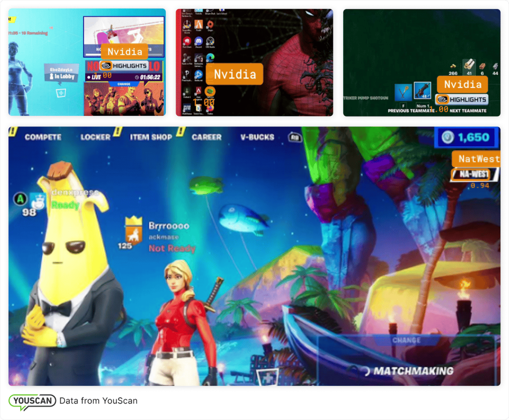Open the V-BUCKS tab
This screenshot has height=420, width=509.
[x=257, y=137]
